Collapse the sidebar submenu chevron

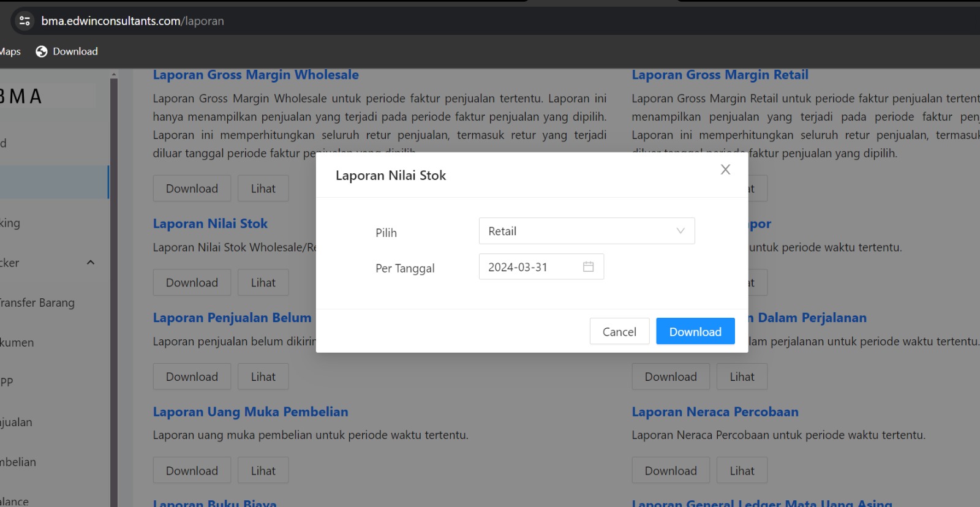(x=91, y=263)
